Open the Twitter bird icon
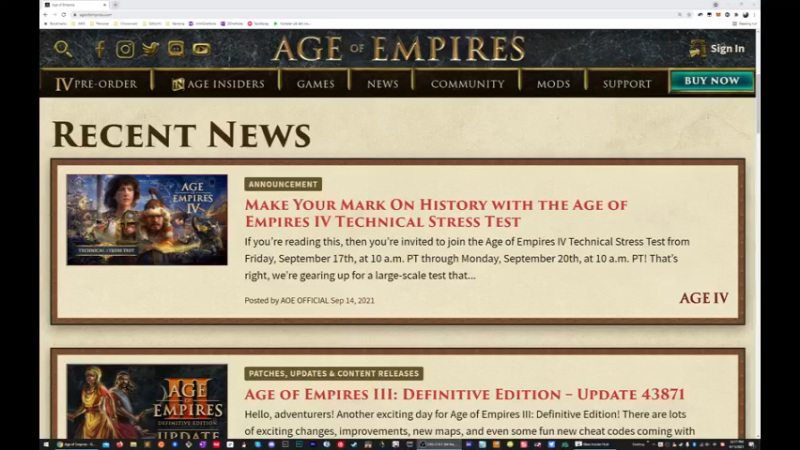Screen dimensions: 800x450 pyautogui.click(x=151, y=49)
